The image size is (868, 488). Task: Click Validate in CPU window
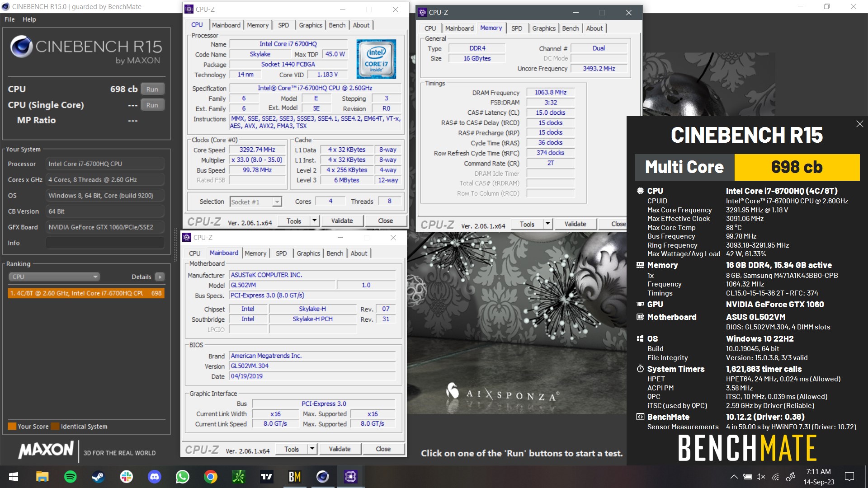(342, 221)
